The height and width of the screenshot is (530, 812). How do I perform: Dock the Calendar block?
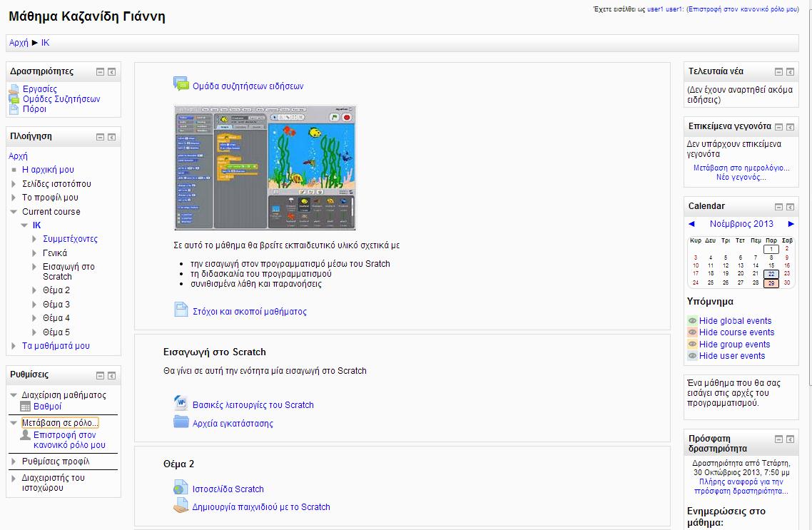pos(791,207)
